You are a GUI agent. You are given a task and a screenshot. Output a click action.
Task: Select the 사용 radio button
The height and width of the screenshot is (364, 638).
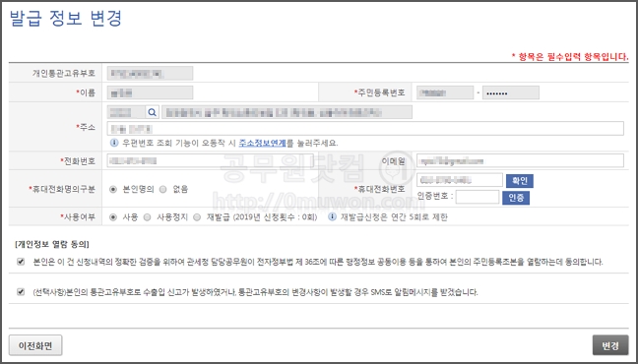[113, 217]
